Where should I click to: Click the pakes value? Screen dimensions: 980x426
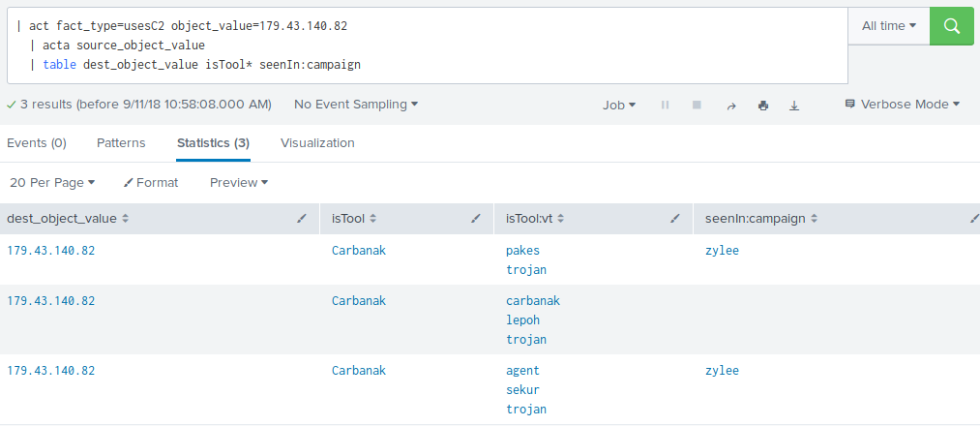tap(522, 251)
